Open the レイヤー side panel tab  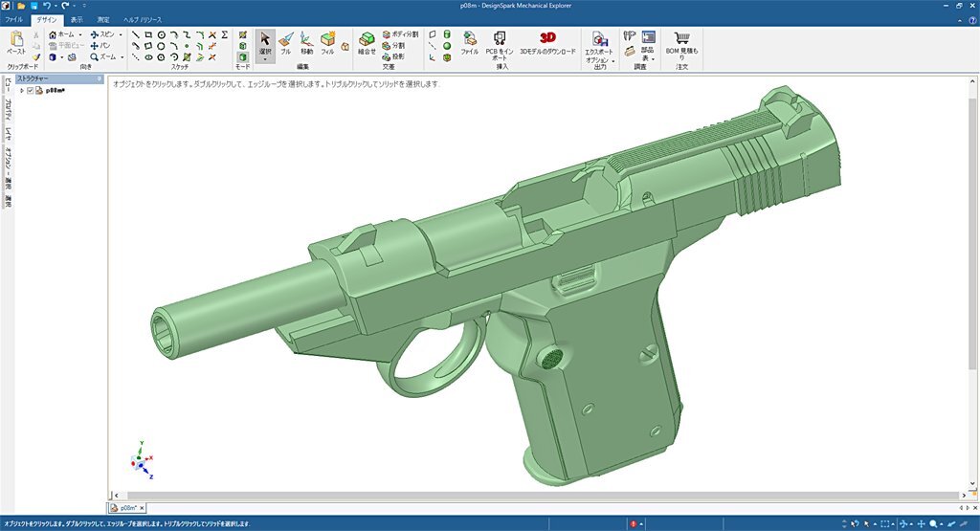(8, 133)
